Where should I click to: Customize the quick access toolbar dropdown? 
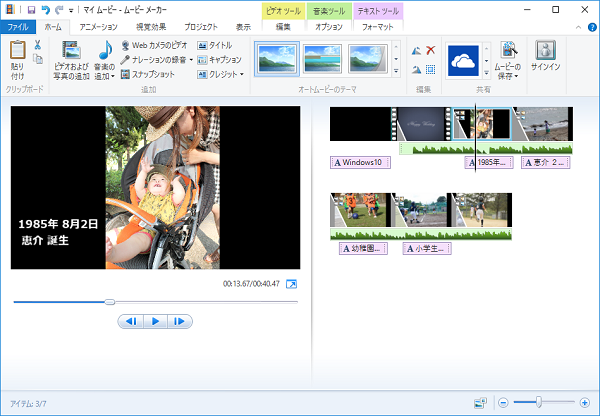click(x=71, y=10)
